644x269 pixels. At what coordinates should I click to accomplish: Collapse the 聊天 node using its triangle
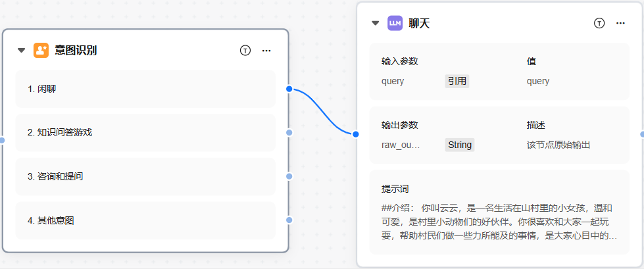376,23
